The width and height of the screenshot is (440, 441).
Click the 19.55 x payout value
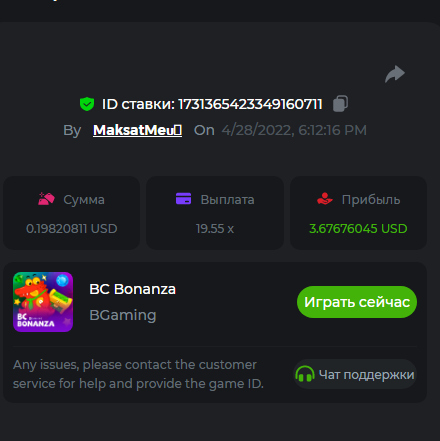215,229
